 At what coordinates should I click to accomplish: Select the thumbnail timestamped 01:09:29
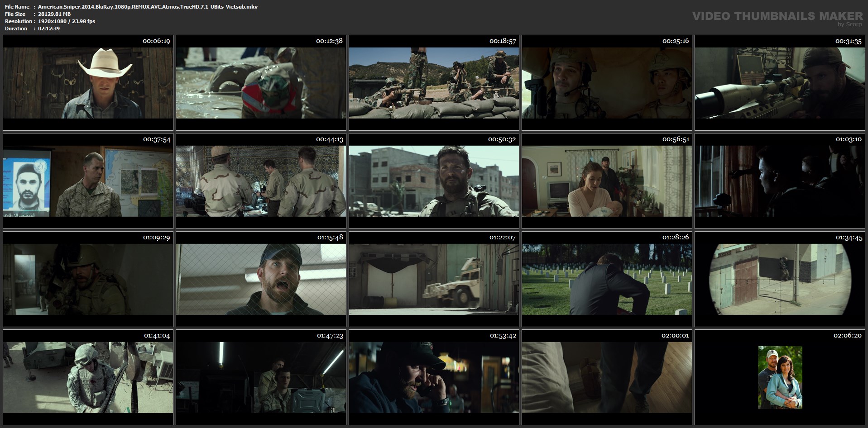pyautogui.click(x=88, y=279)
